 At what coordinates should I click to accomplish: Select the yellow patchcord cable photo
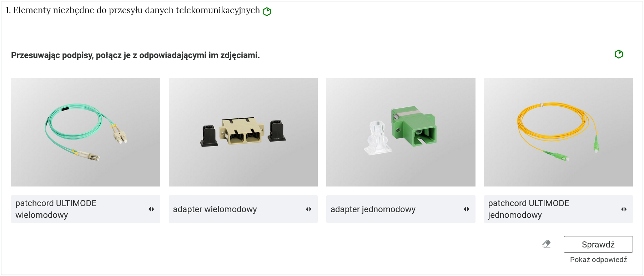[x=558, y=132]
